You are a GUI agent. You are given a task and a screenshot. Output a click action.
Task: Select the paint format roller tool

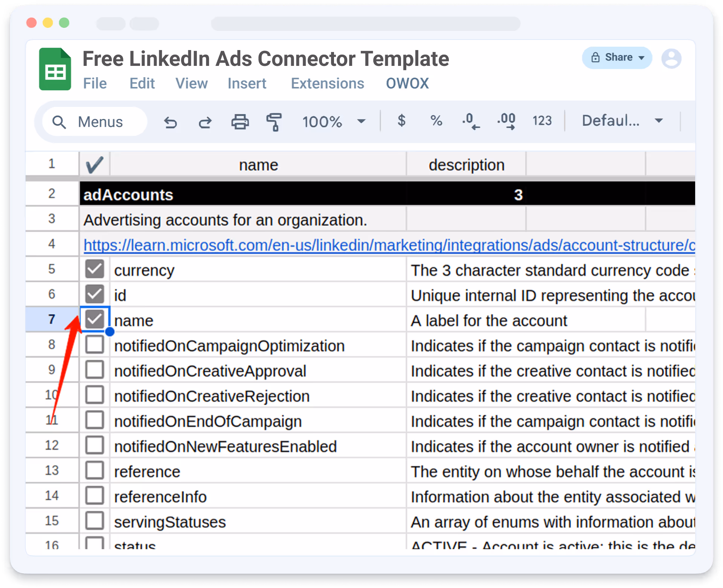tap(274, 122)
